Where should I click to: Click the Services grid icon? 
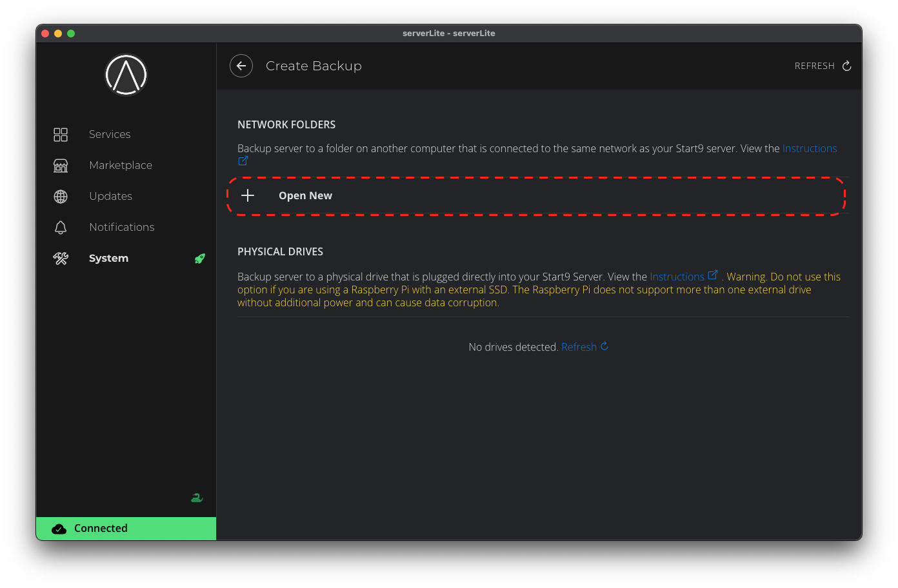tap(61, 134)
